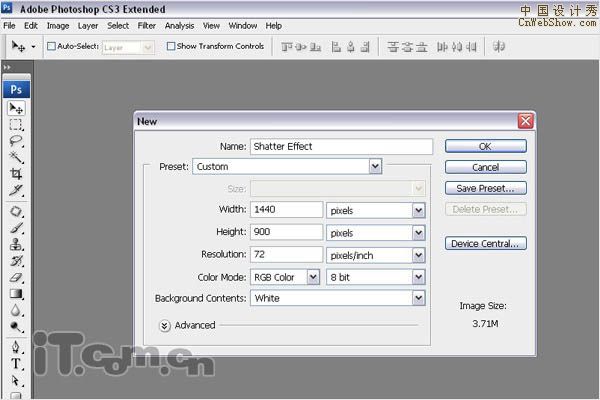Click Distribute Vertical Centers icon
Image resolution: width=600 pixels, height=400 pixels.
point(407,47)
